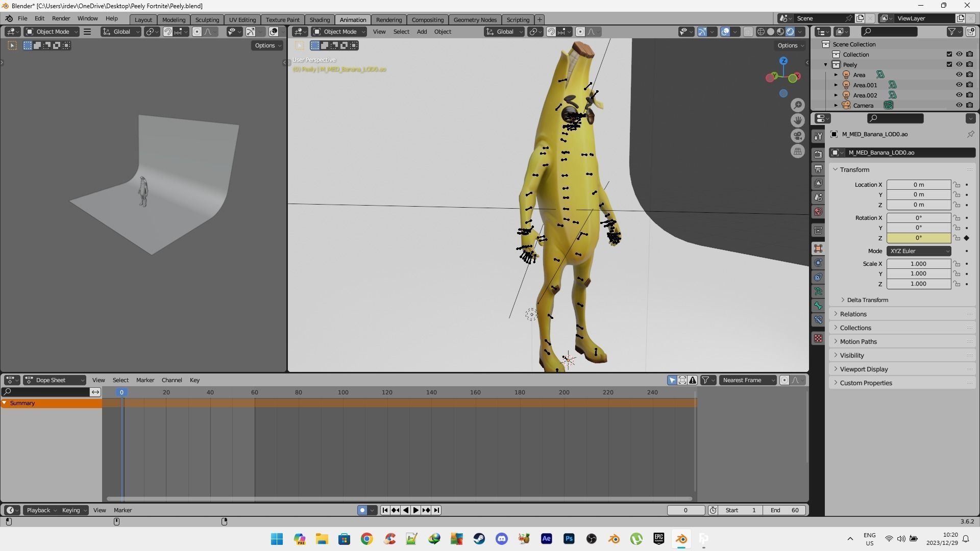Toggle Only Show Selected in Dope Sheet
980x551 pixels.
point(672,380)
